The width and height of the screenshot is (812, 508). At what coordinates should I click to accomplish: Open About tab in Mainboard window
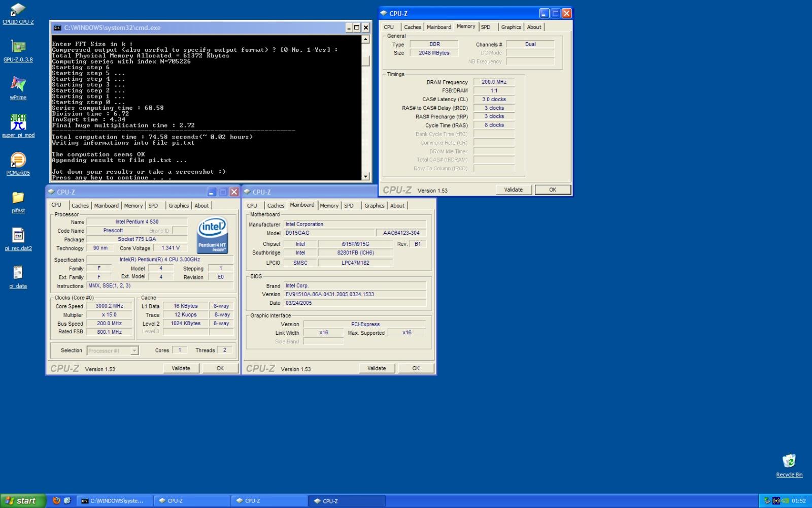click(397, 206)
